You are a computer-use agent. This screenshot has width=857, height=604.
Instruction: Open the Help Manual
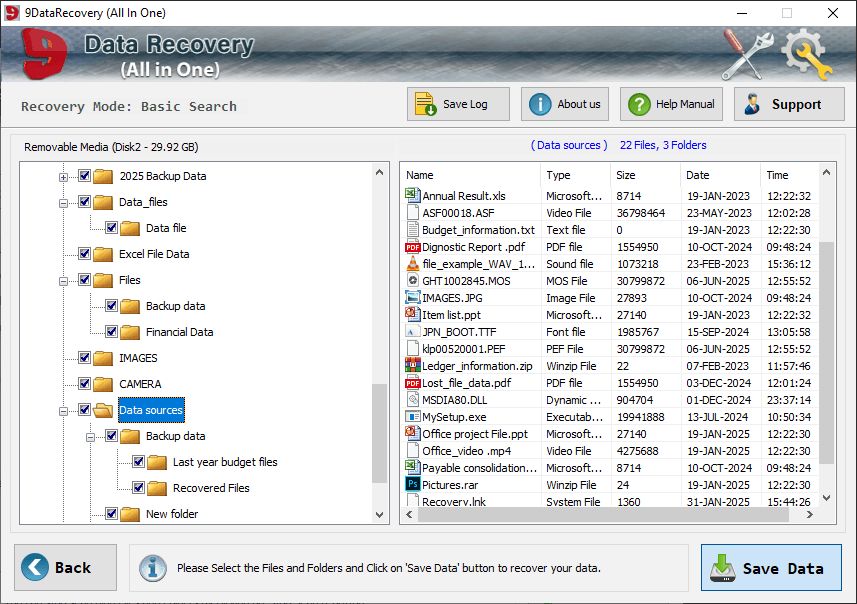(671, 104)
